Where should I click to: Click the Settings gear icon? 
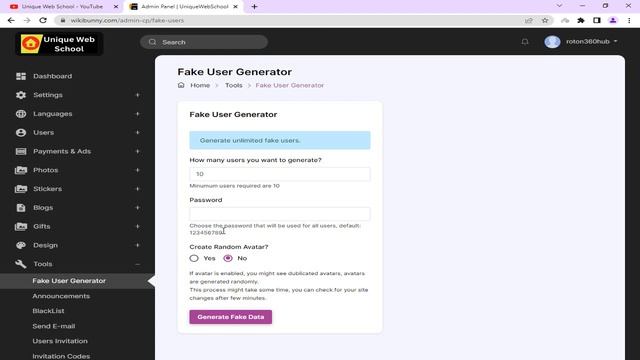pyautogui.click(x=21, y=95)
